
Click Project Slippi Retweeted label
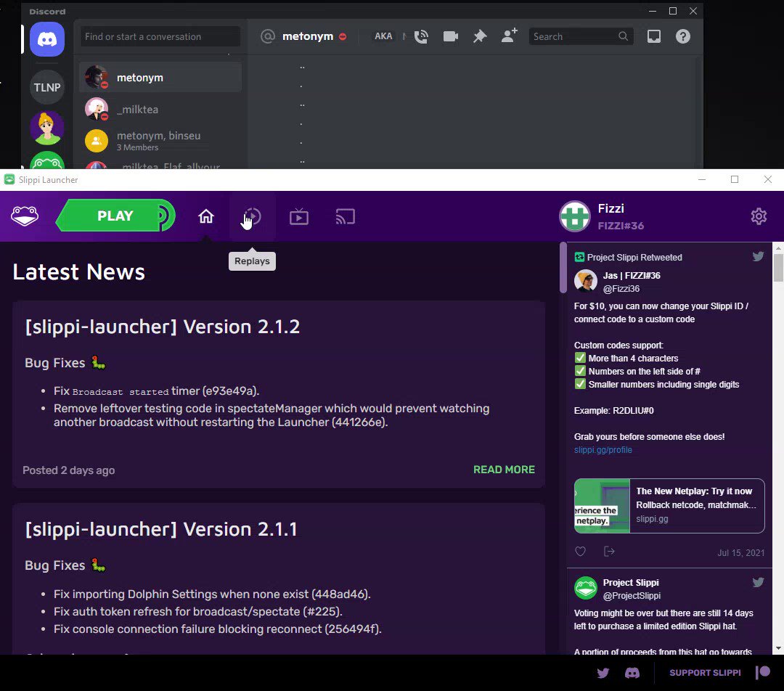coord(634,257)
